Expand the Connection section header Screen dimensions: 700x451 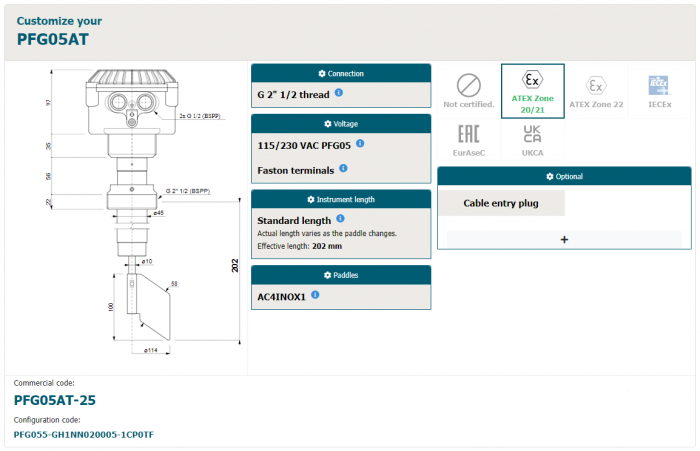341,73
